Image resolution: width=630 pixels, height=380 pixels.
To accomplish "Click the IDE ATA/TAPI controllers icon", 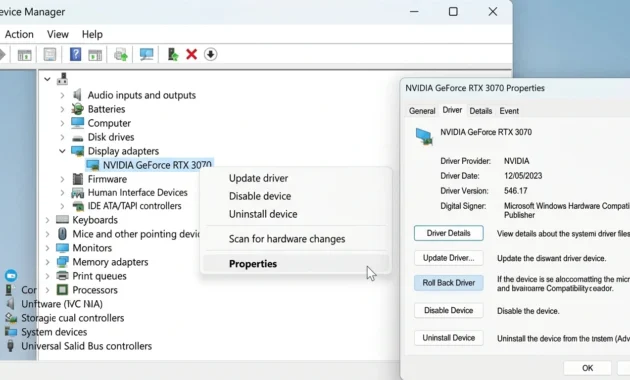I will (x=78, y=206).
